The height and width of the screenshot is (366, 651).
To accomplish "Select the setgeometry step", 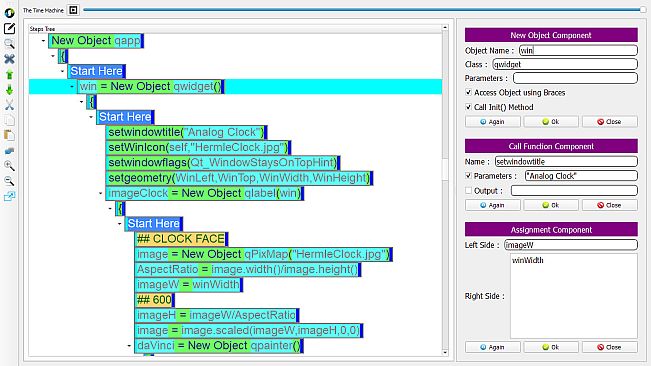I will tap(240, 178).
